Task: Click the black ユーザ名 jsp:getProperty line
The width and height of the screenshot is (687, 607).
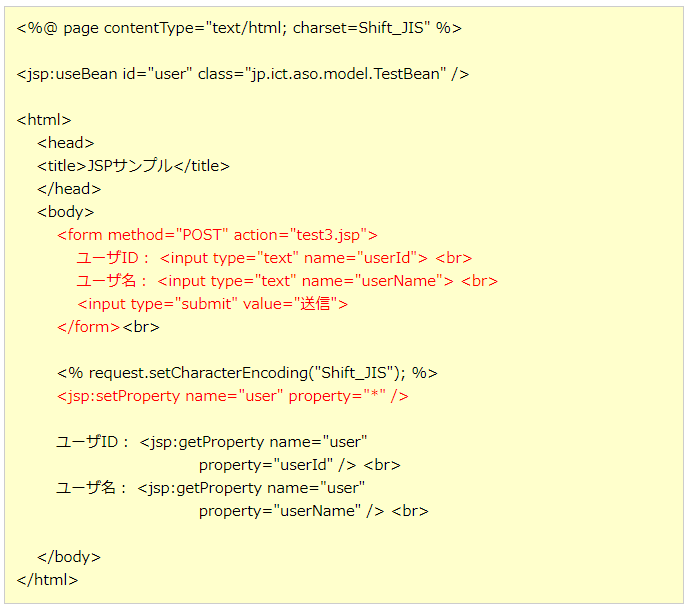Action: [210, 488]
